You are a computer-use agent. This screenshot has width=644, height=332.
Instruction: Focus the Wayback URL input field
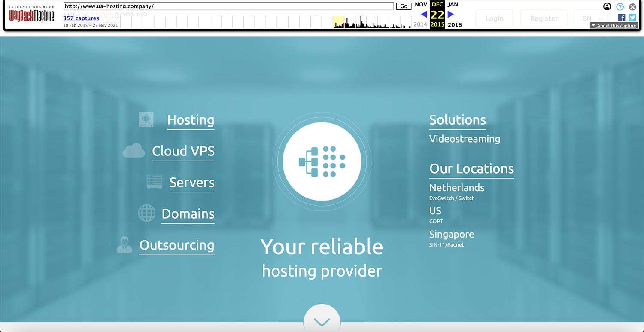click(x=229, y=6)
